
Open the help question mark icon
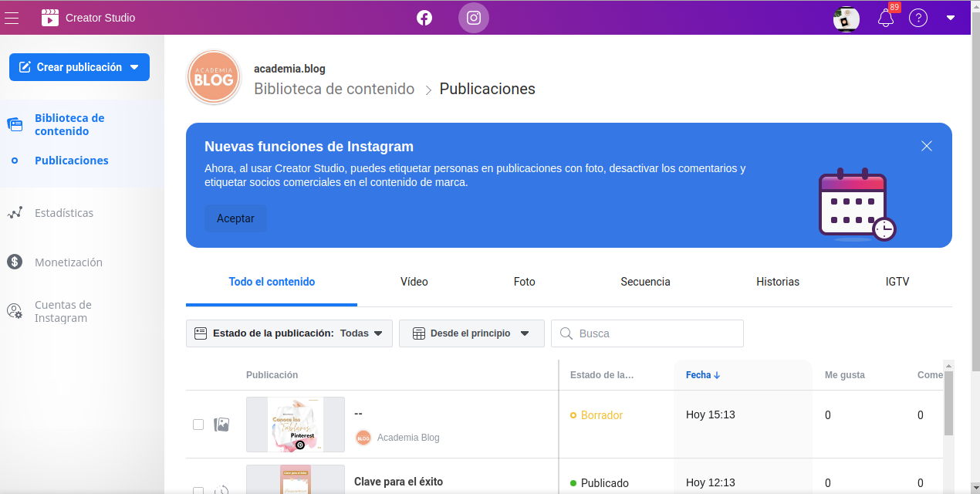click(x=918, y=18)
